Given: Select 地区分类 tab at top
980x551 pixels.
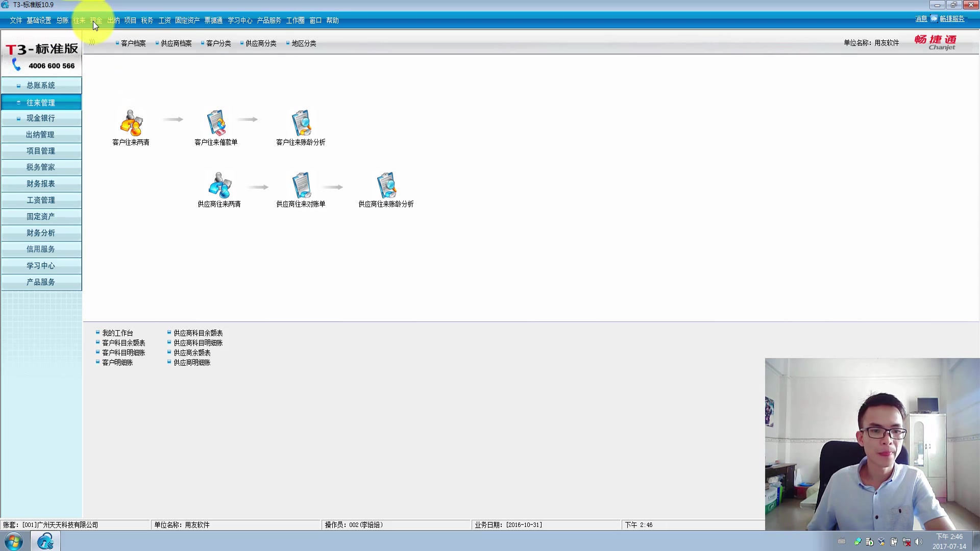Looking at the screenshot, I should [x=304, y=43].
